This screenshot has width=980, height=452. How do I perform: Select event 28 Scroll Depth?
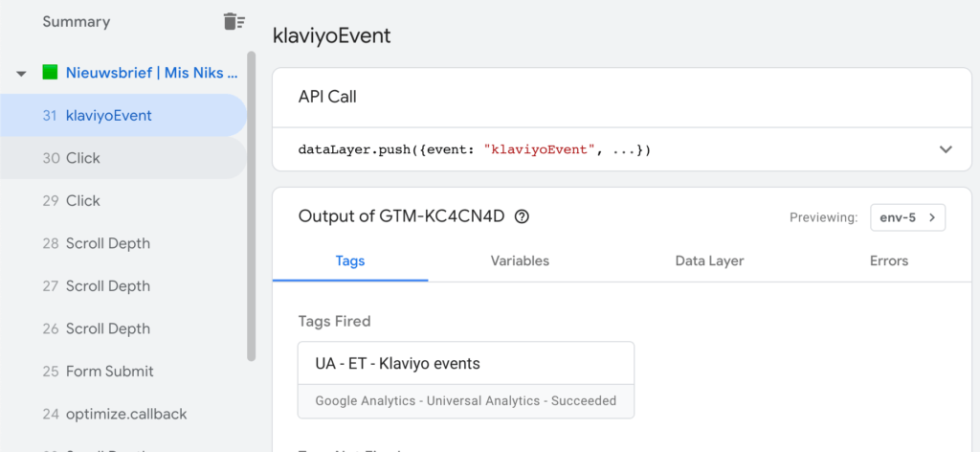pos(107,243)
